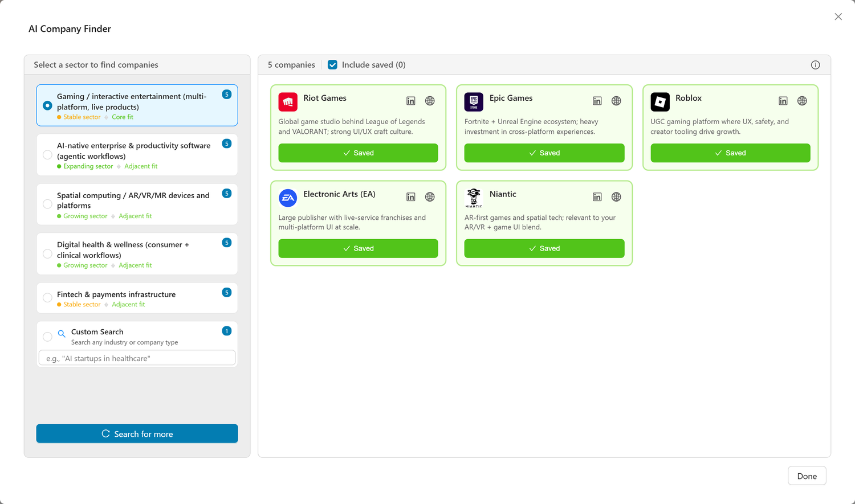Click the Electronic Arts (EA) company name
This screenshot has width=855, height=504.
pyautogui.click(x=340, y=194)
